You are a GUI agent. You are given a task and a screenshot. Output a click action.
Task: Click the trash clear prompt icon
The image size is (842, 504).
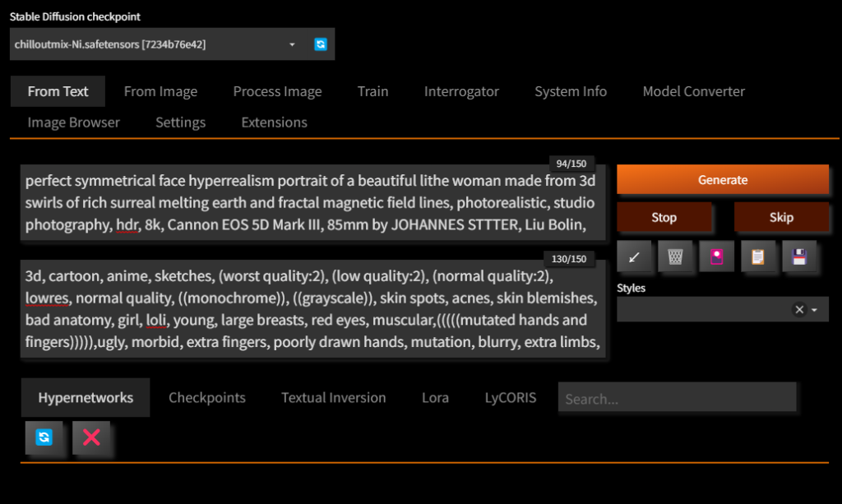(x=676, y=257)
